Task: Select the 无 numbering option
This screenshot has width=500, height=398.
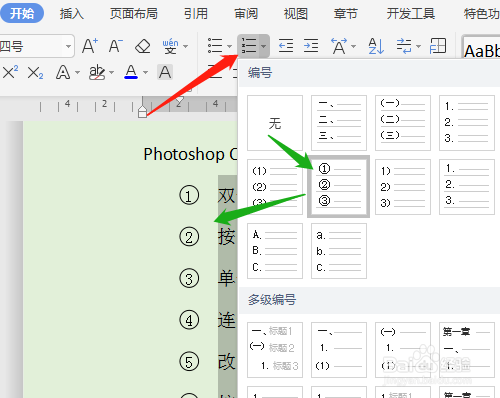Action: 275,123
